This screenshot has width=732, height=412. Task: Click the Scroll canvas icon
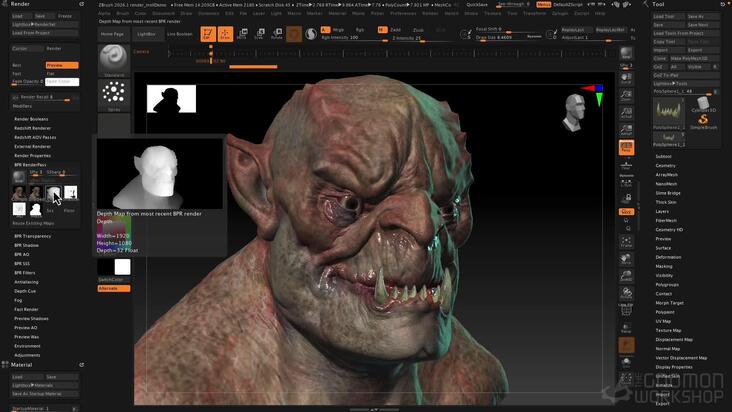(x=626, y=78)
